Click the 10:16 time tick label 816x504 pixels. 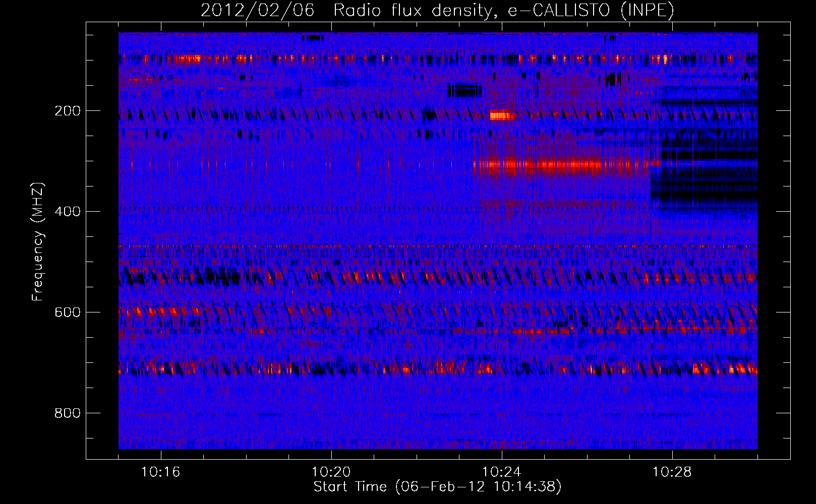coord(161,472)
